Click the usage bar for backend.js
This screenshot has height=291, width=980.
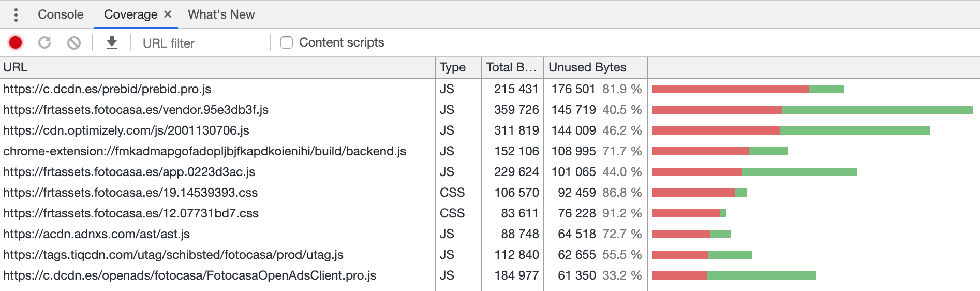point(720,151)
